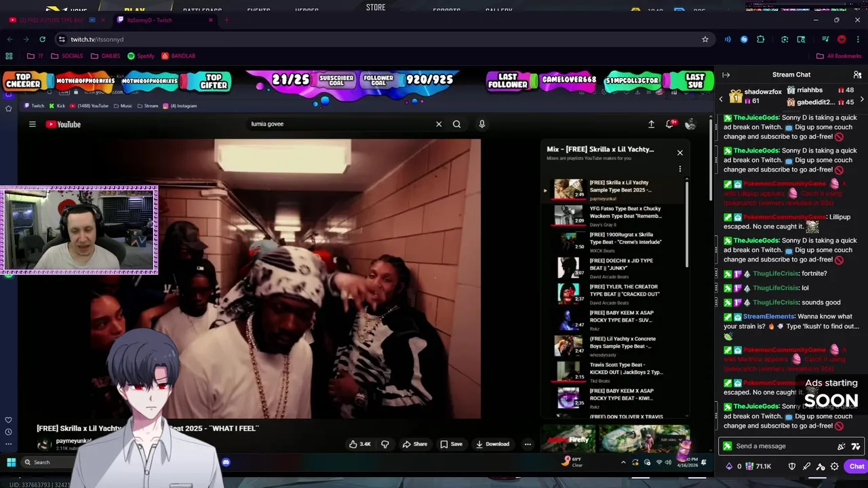The height and width of the screenshot is (488, 868).
Task: Open YouTube notifications bell
Action: tap(670, 124)
